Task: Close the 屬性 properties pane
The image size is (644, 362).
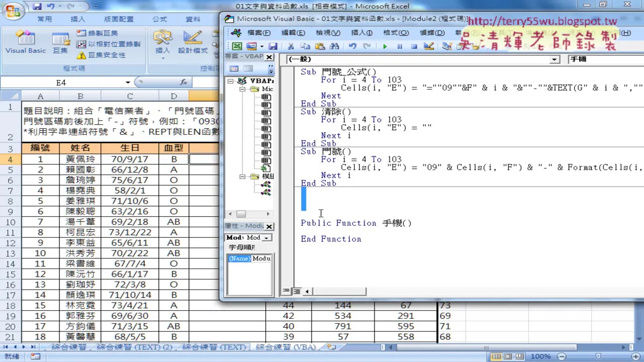Action: 269,226
